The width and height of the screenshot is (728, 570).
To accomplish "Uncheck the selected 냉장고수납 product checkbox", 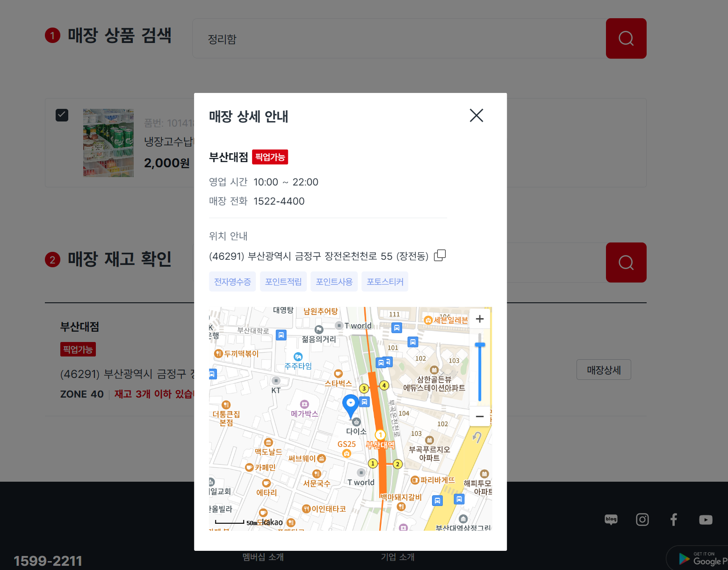I will [x=62, y=115].
